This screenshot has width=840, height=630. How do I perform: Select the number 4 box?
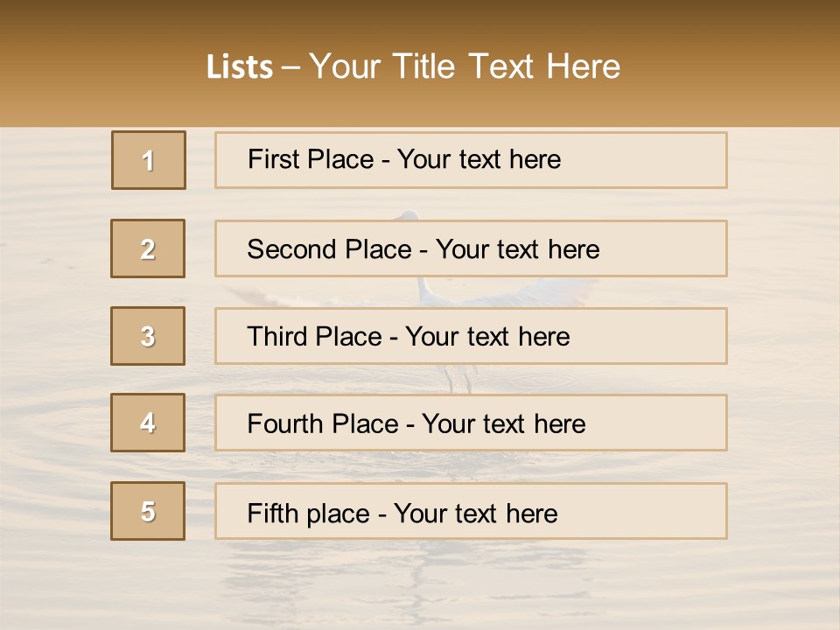[x=148, y=423]
